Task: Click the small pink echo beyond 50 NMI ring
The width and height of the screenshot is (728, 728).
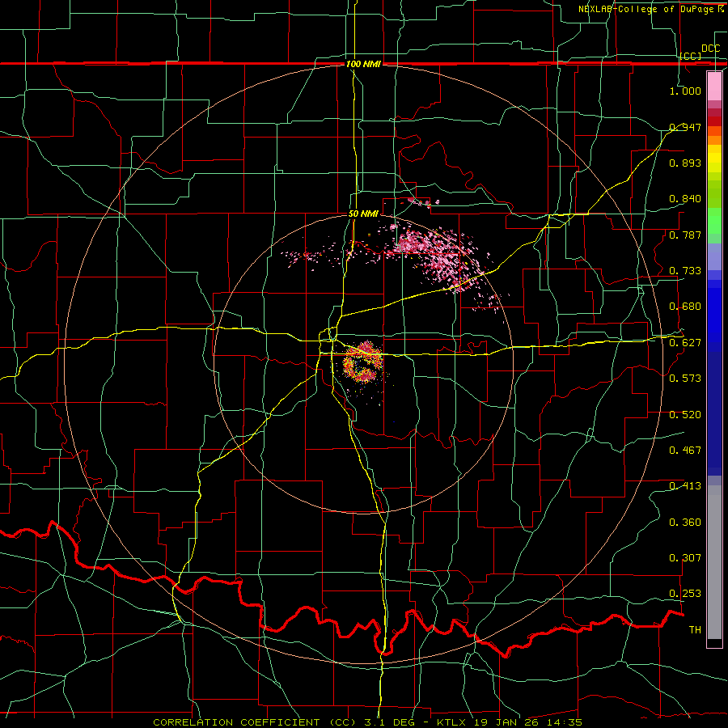Action: (422, 202)
